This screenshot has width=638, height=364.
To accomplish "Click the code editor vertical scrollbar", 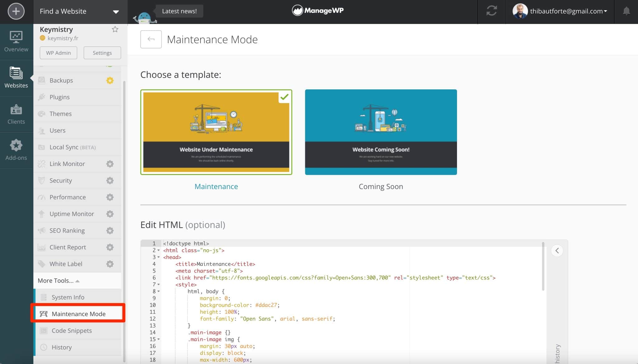I will 543,266.
